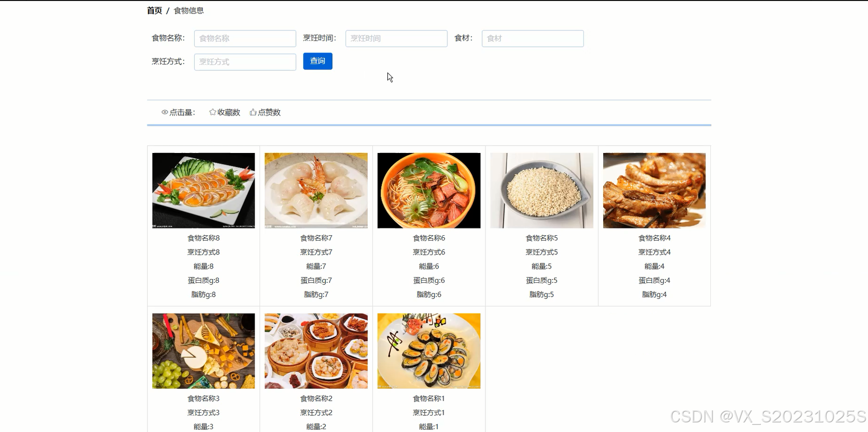The image size is (868, 432).
Task: Click the 烹饪方式7 text
Action: 316,252
